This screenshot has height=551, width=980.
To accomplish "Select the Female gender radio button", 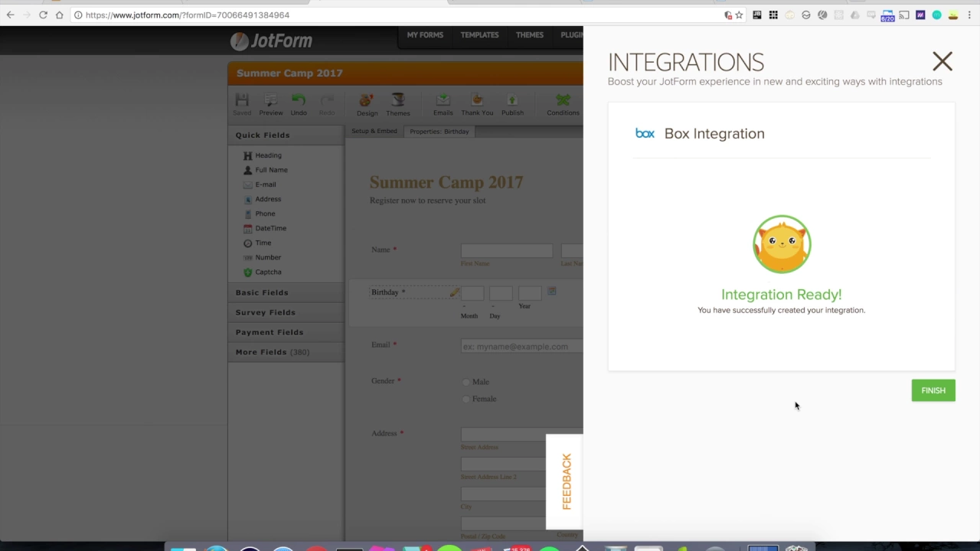I will click(466, 399).
